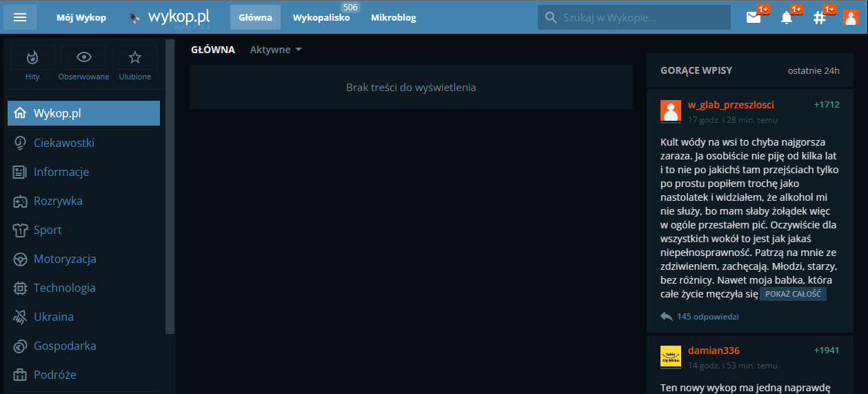Viewport: 868px width, 394px height.
Task: Click POKAŻ CAŁOŚĆ to expand the post
Action: [793, 294]
